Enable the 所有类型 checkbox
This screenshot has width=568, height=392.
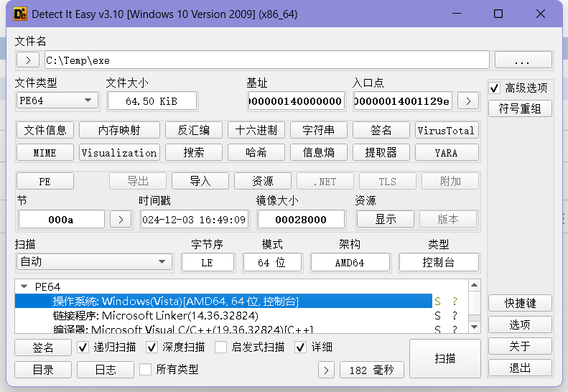point(145,370)
